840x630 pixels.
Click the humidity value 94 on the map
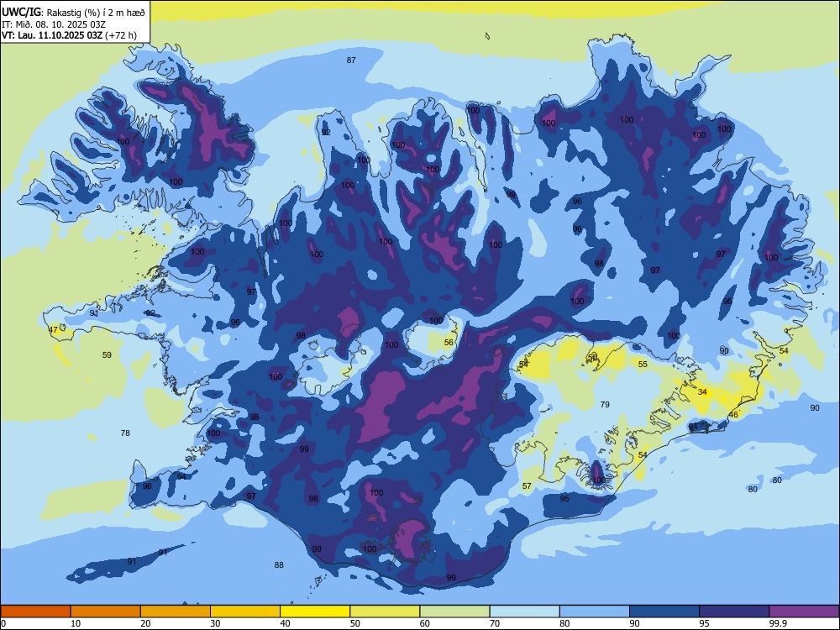tap(181, 476)
